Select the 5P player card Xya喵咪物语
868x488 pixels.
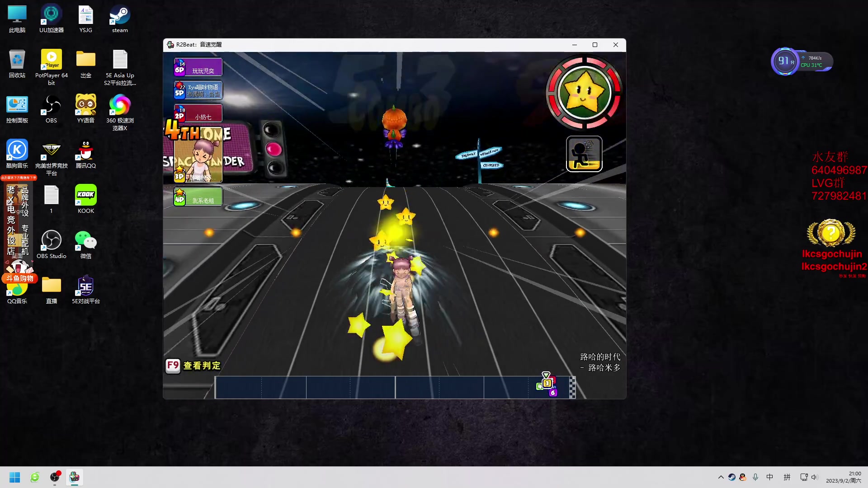198,90
